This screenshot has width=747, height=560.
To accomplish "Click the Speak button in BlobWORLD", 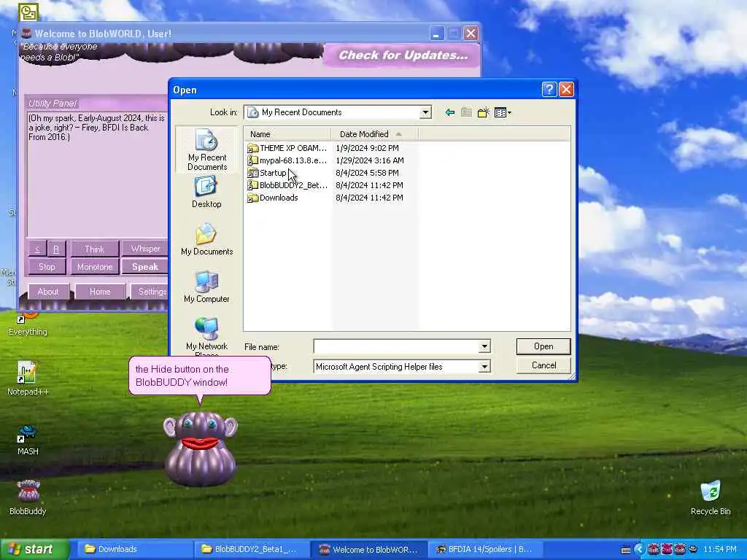I will tap(145, 267).
